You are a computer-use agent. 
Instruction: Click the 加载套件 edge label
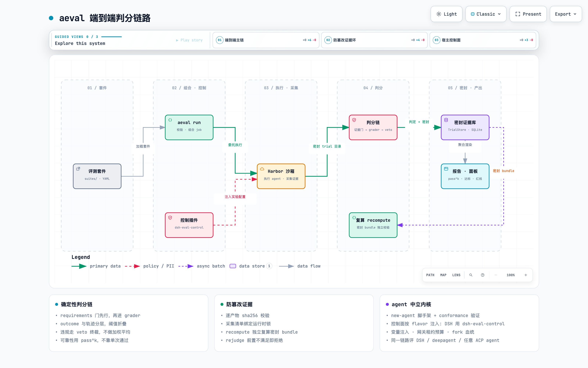tap(143, 146)
